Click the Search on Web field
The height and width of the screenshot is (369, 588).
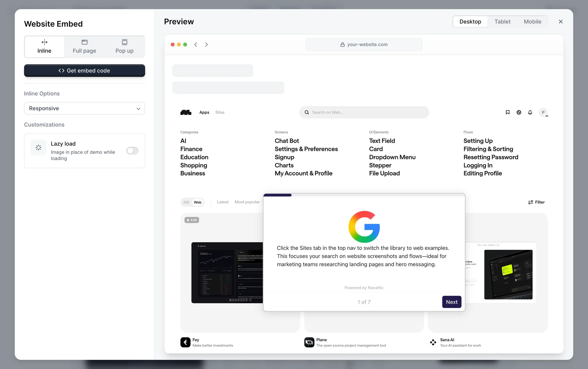364,112
